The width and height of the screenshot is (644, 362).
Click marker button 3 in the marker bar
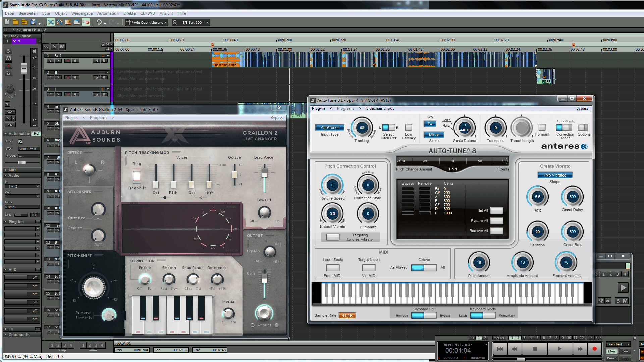[x=524, y=338]
